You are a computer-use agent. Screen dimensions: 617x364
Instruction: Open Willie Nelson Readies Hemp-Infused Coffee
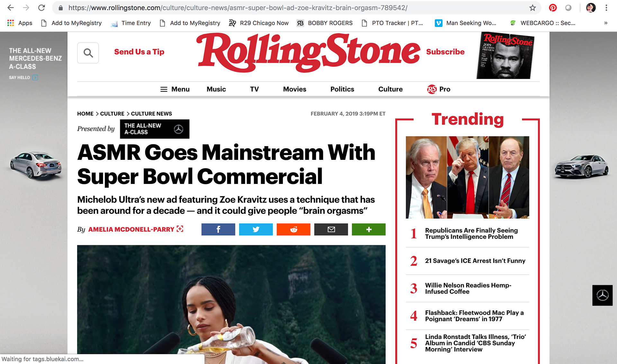point(468,288)
